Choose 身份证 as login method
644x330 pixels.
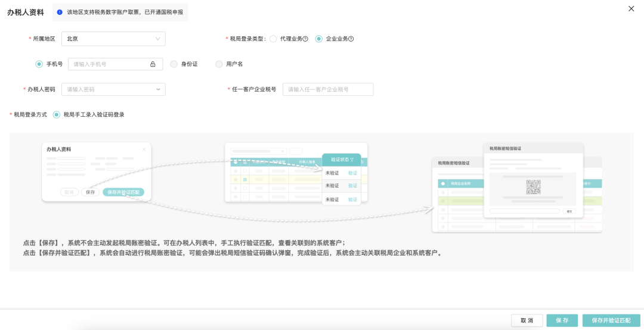pos(174,64)
